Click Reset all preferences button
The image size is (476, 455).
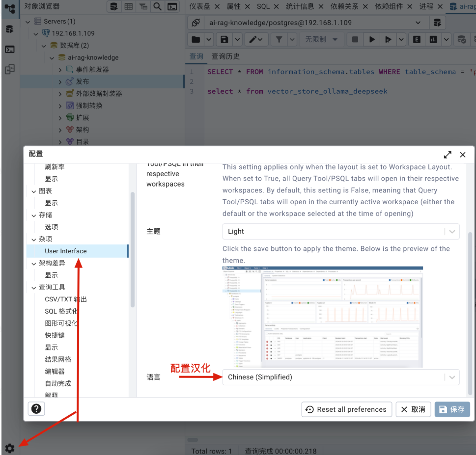(347, 409)
